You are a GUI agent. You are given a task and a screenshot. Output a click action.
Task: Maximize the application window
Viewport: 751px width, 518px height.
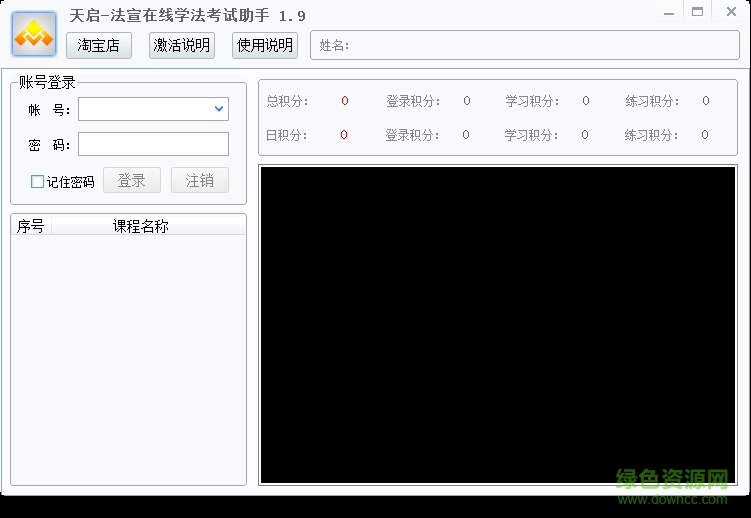(x=697, y=13)
